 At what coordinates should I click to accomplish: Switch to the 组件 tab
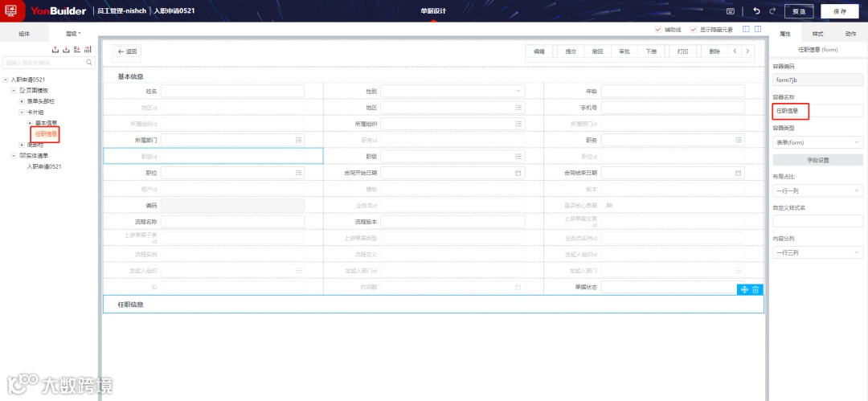(x=24, y=34)
